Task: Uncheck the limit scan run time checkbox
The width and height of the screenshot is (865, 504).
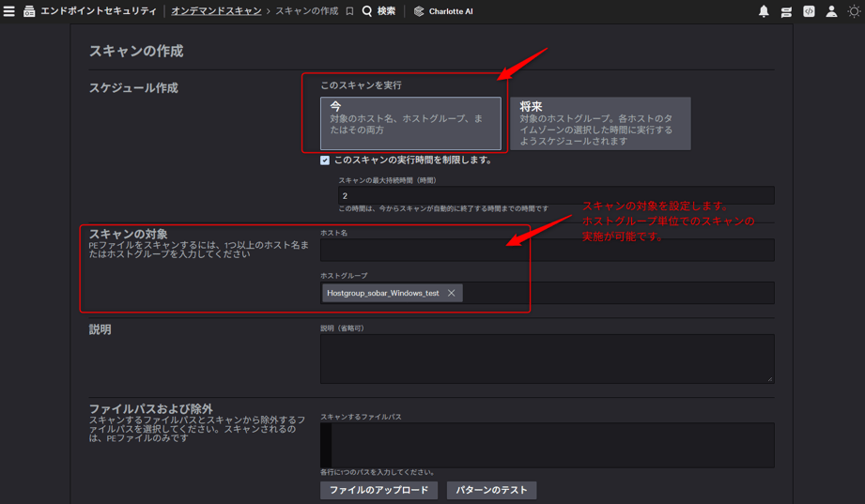Action: pos(325,160)
